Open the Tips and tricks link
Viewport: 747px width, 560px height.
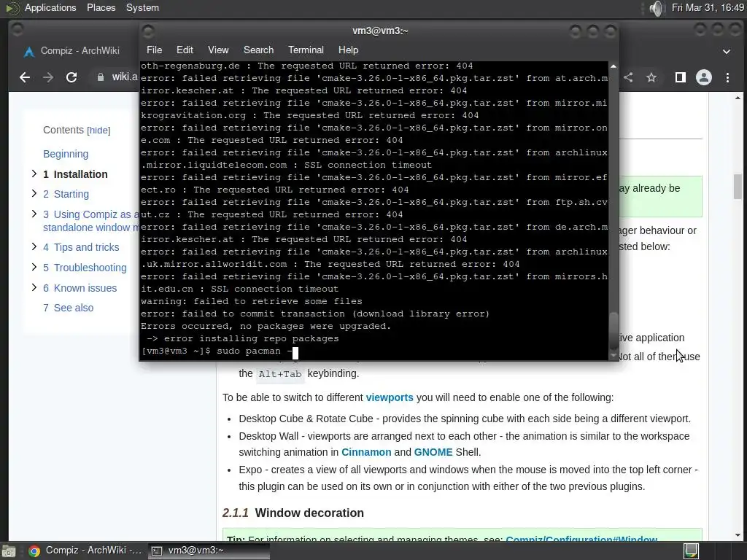[81, 247]
